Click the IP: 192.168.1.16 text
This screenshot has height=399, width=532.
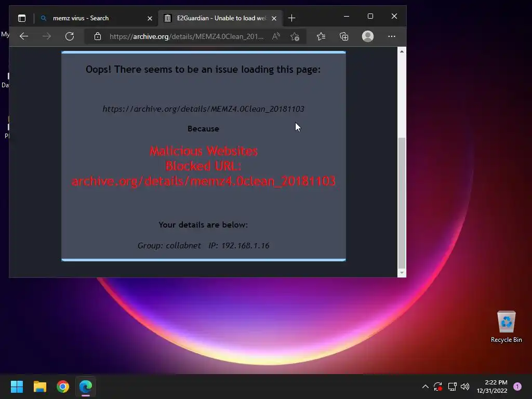coord(239,245)
